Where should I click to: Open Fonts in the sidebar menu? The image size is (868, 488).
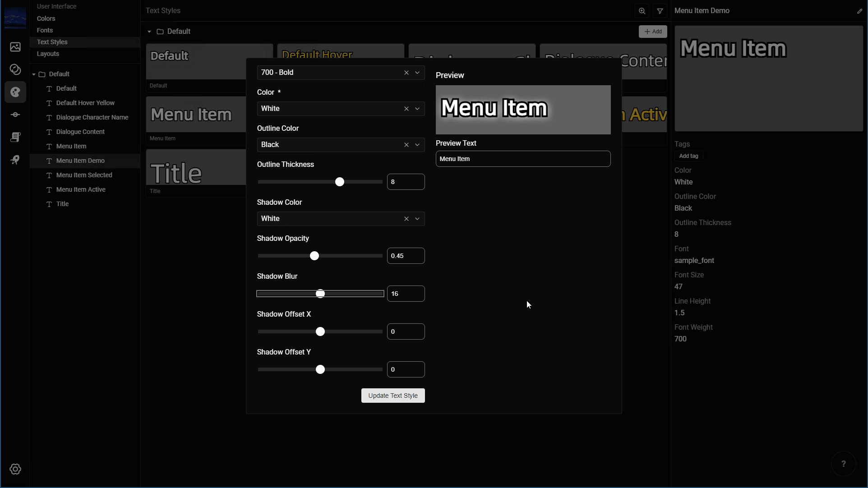pos(45,30)
